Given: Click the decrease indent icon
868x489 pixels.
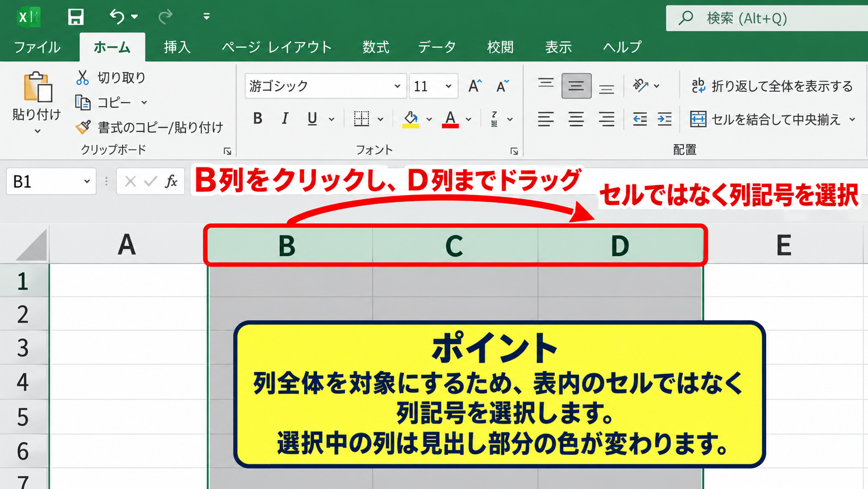Looking at the screenshot, I should pos(640,119).
